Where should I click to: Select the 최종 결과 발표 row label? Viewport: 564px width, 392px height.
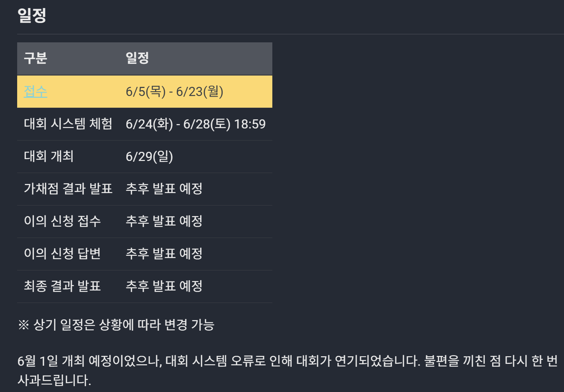(62, 286)
